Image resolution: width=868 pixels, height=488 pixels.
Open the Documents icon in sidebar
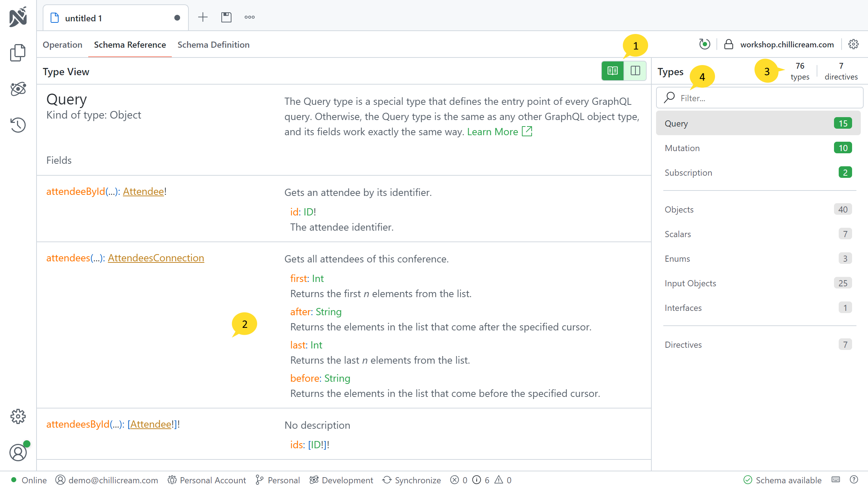(18, 53)
